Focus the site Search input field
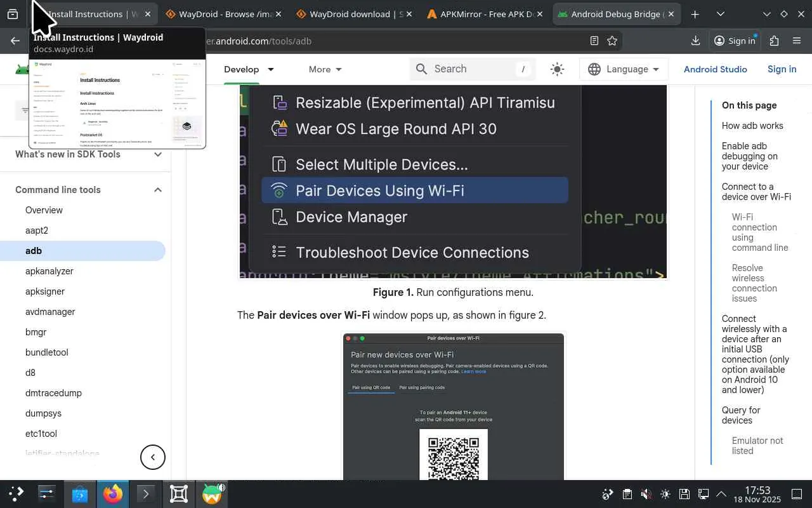 pos(473,69)
